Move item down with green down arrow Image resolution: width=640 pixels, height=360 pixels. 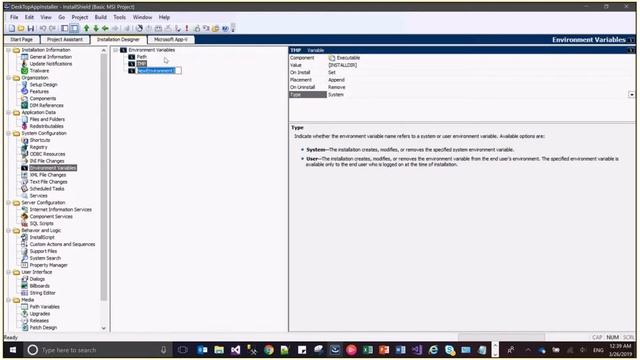(x=96, y=28)
